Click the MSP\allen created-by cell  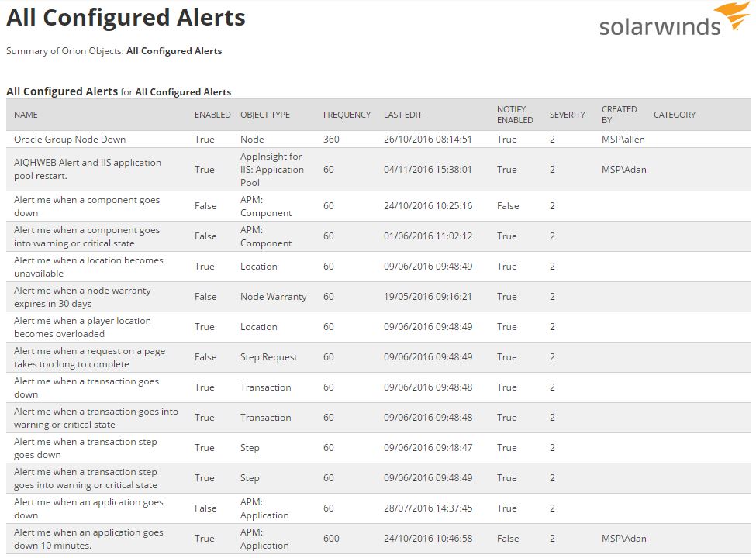pyautogui.click(x=623, y=139)
